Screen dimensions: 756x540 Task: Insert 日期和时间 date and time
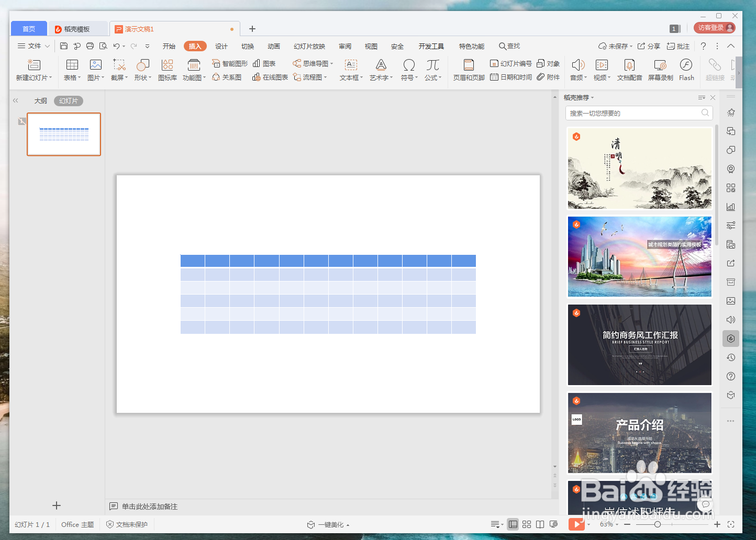coord(511,77)
